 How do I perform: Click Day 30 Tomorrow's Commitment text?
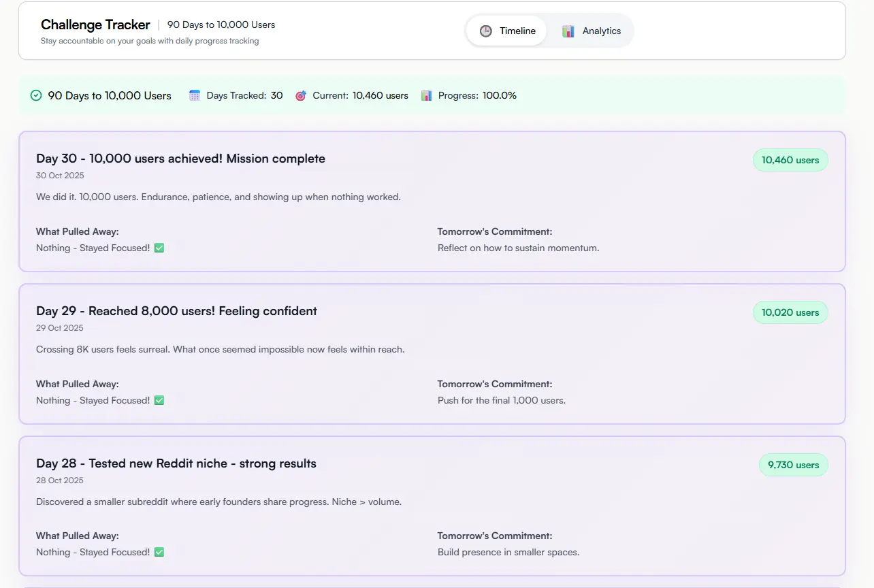pos(518,248)
